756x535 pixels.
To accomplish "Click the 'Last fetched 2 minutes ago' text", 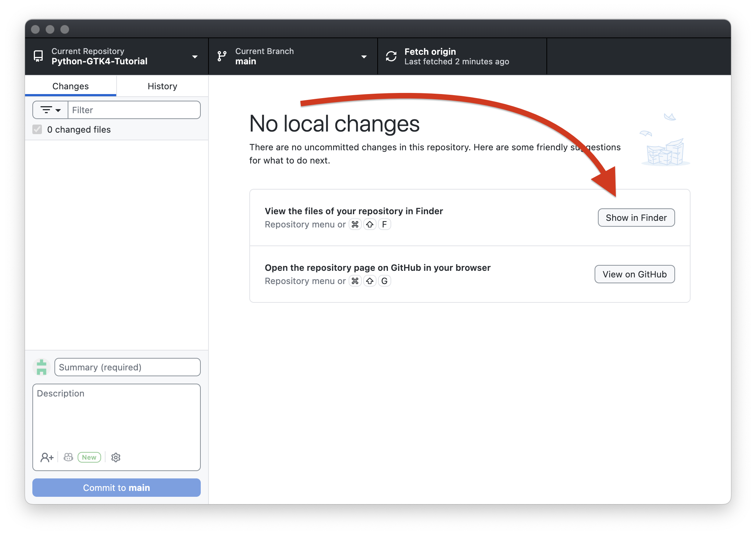I will click(457, 62).
